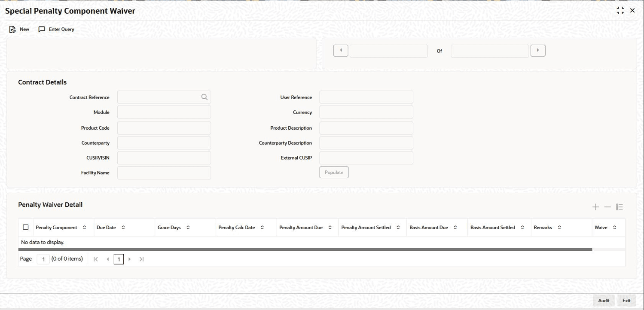Click the '(0 of 0 items)' text

coord(67,259)
